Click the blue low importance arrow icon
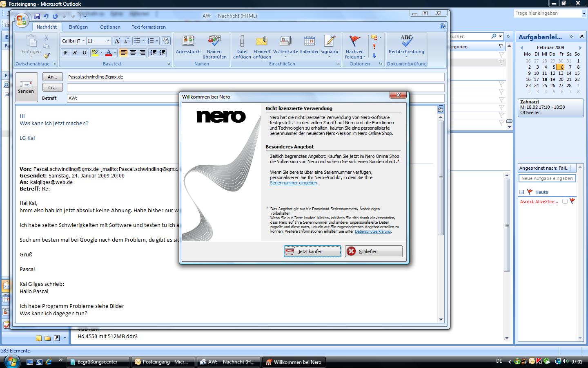This screenshot has width=588, height=368. pyautogui.click(x=374, y=56)
